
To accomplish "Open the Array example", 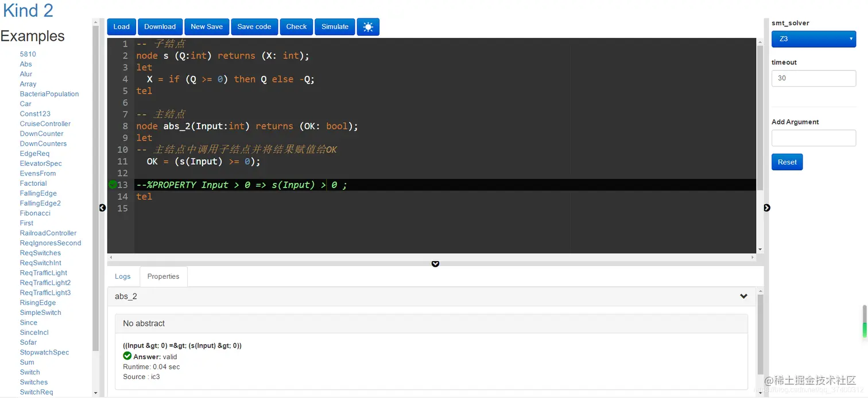I will (x=28, y=84).
